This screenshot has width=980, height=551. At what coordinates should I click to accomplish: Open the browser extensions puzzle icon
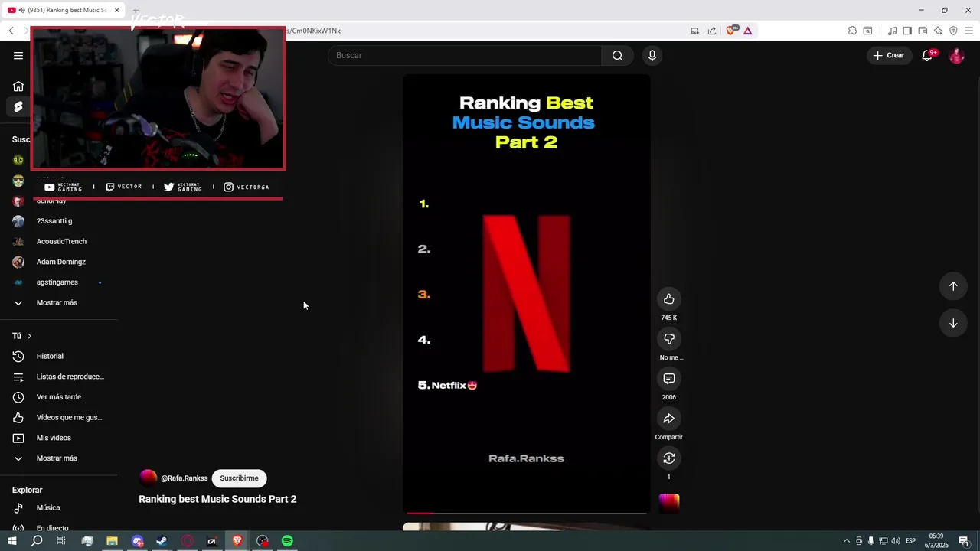pos(852,31)
